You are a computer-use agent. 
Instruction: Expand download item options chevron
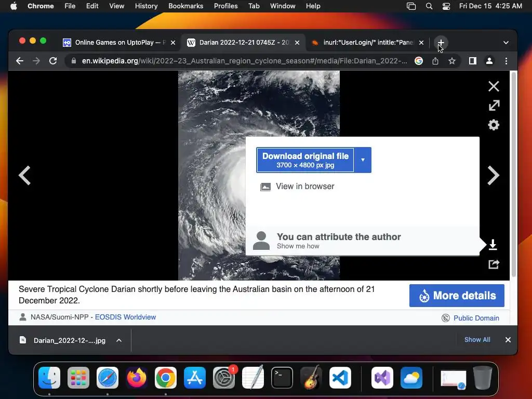click(119, 340)
